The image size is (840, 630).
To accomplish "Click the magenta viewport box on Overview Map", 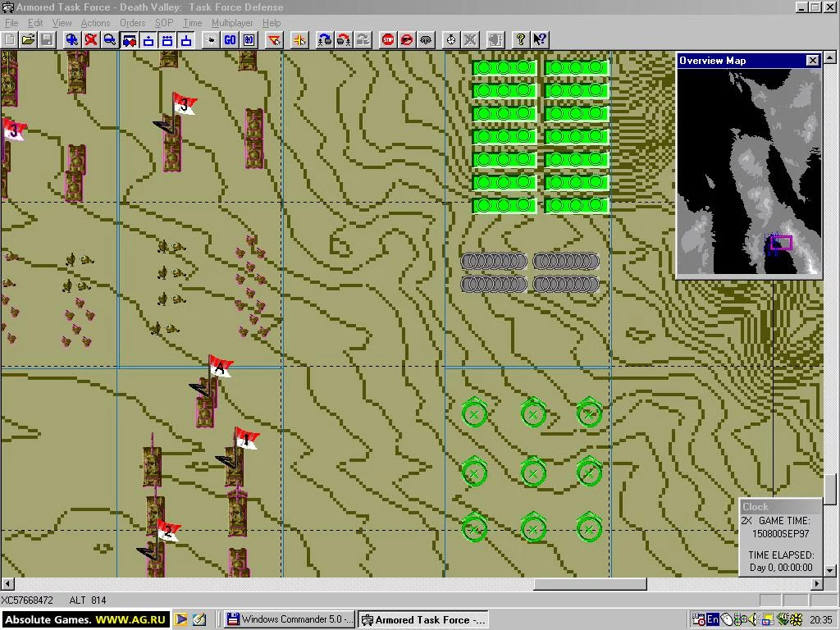I will pyautogui.click(x=781, y=243).
